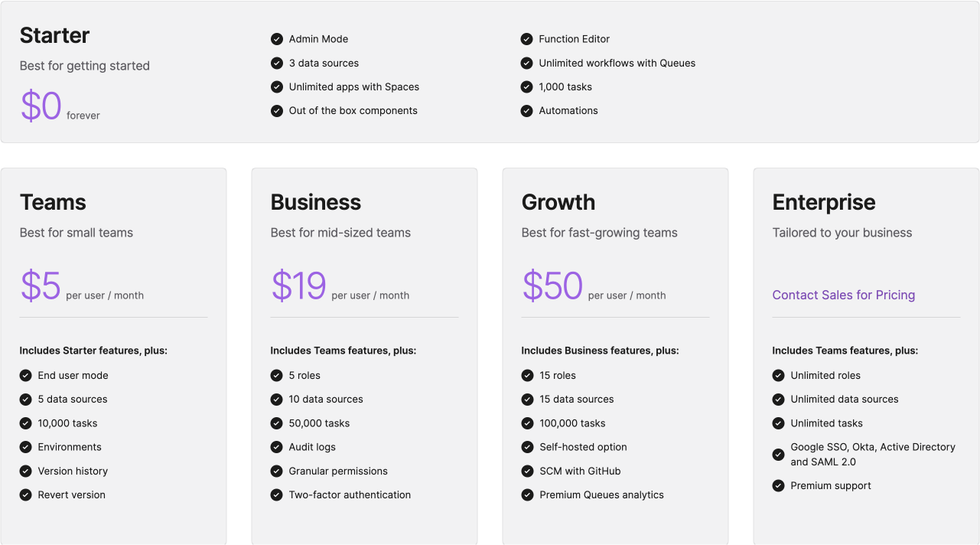Click the Enterprise plan title

(824, 202)
